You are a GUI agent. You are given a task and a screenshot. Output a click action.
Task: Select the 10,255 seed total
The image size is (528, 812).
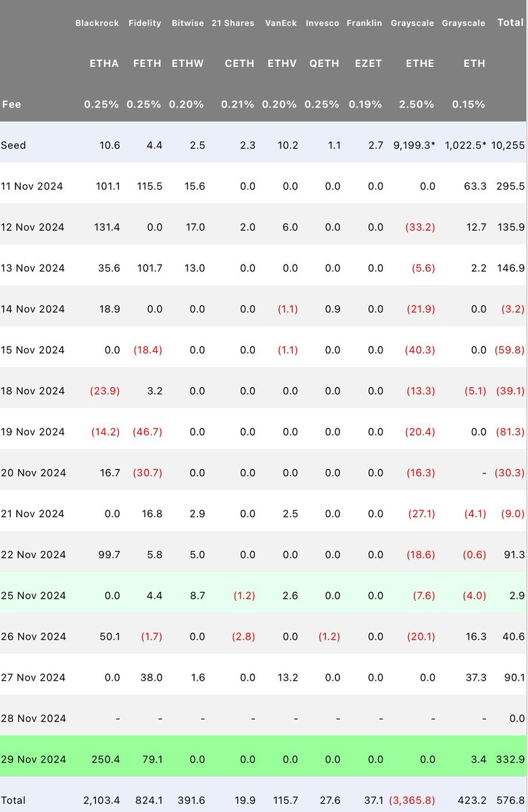tap(508, 145)
